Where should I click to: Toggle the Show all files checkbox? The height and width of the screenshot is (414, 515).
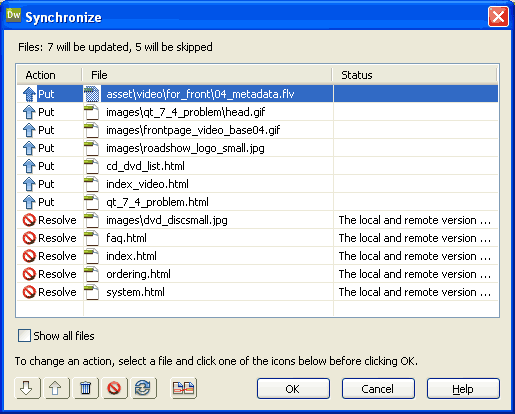tap(24, 336)
